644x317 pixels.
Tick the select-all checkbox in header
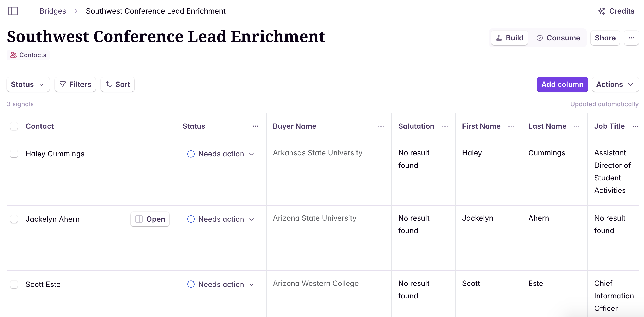coord(14,126)
